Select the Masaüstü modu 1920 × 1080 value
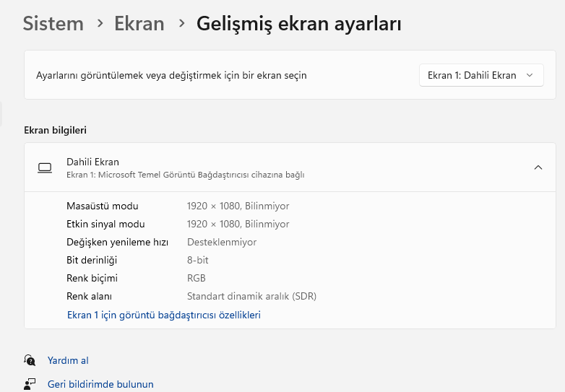Screen dimensions: 565x392 [x=238, y=206]
